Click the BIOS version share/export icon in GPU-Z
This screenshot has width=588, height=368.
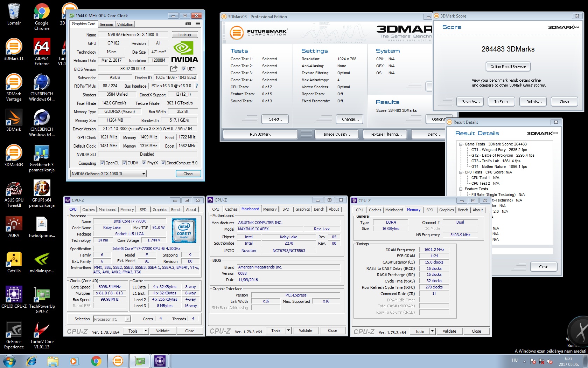(x=174, y=69)
